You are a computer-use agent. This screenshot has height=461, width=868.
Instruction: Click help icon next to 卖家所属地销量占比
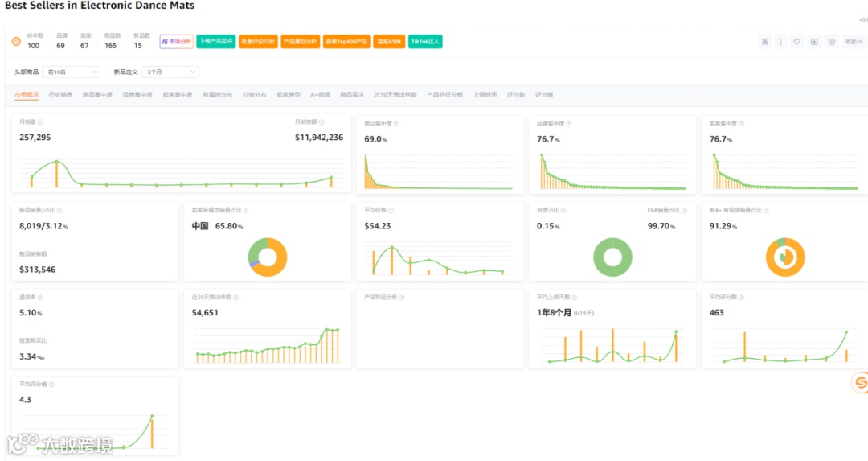[x=246, y=211]
